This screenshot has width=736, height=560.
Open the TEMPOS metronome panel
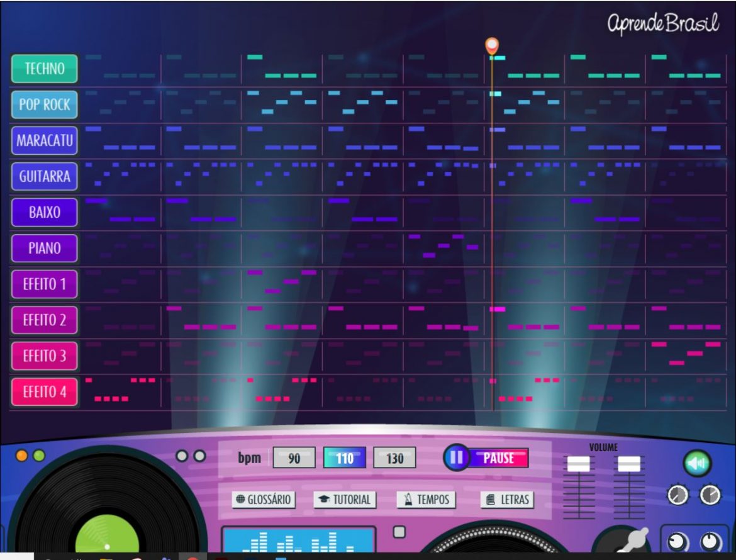427,500
